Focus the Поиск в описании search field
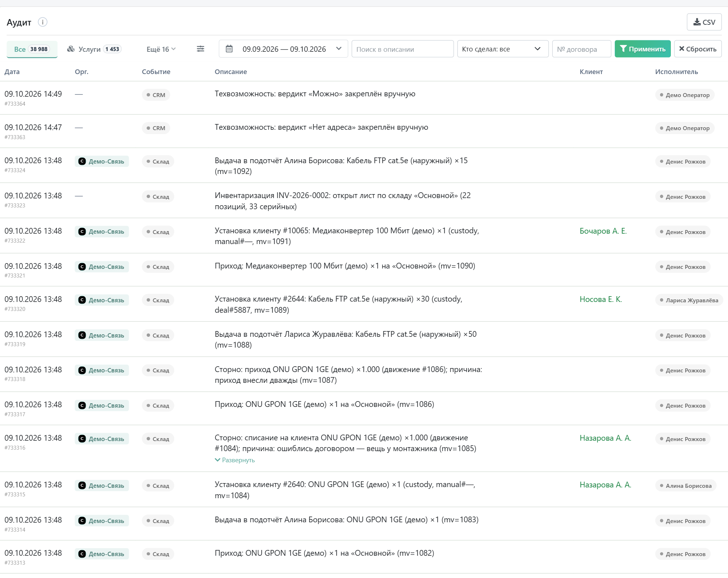Image resolution: width=728 pixels, height=578 pixels. (402, 49)
